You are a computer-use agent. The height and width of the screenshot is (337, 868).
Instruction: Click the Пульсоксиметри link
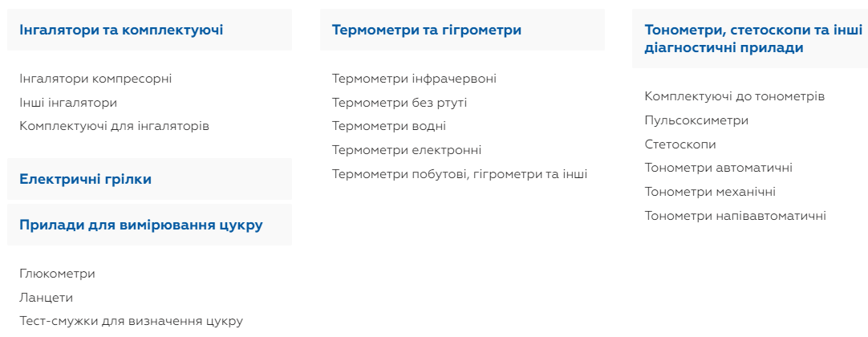tap(696, 120)
